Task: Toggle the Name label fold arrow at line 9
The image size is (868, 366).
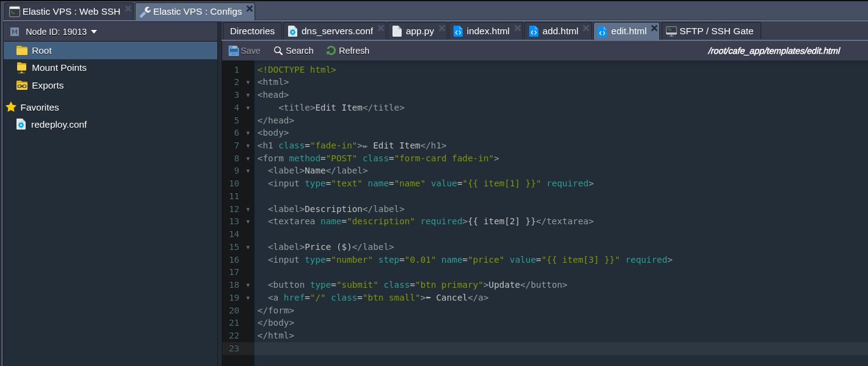Action: tap(248, 171)
